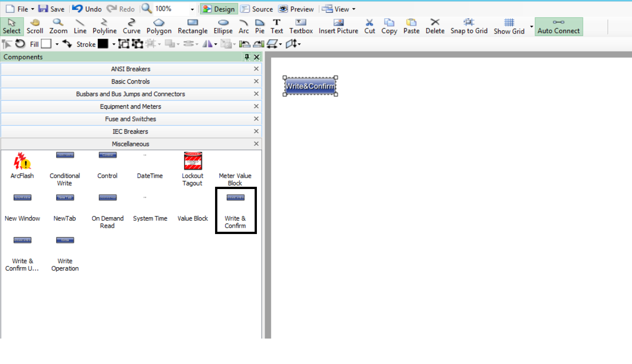Disable the Auto Connect mode
The height and width of the screenshot is (364, 632).
(558, 26)
